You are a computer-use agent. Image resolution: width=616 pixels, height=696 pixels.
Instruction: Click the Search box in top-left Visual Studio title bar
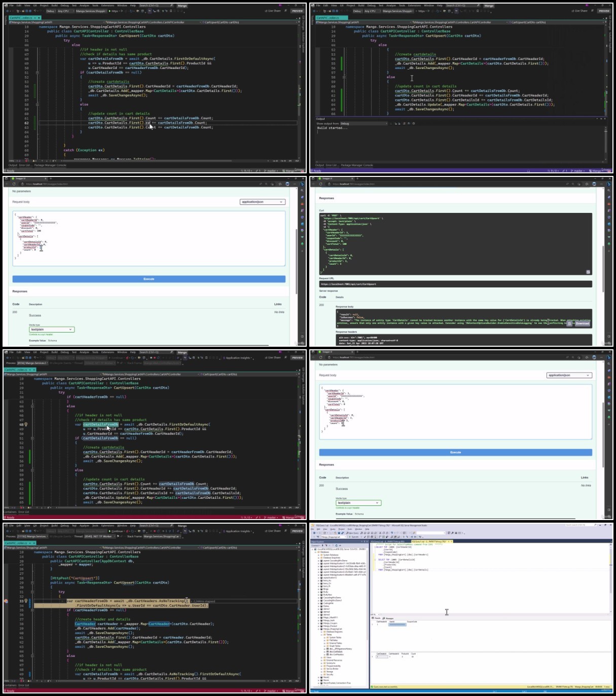156,6
